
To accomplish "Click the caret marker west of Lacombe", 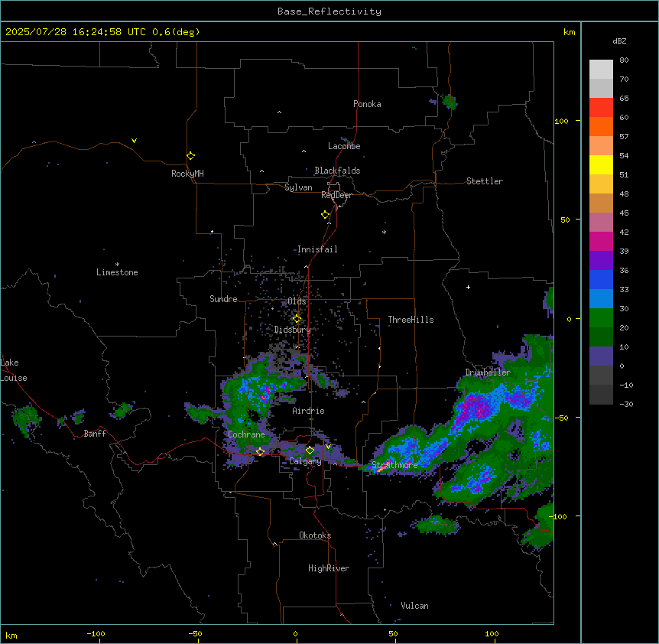I will 304,151.
